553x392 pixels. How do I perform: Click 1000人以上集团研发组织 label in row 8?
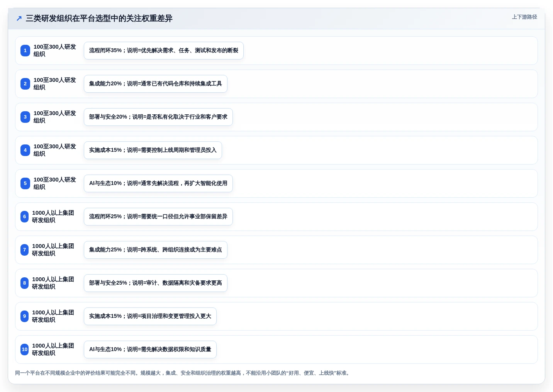[x=53, y=283]
